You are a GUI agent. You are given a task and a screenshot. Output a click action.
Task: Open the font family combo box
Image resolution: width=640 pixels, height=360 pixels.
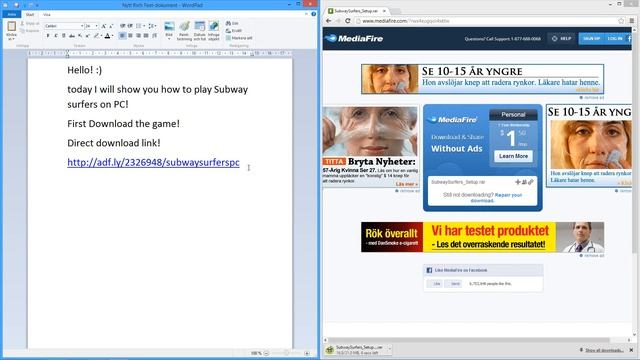(x=64, y=26)
